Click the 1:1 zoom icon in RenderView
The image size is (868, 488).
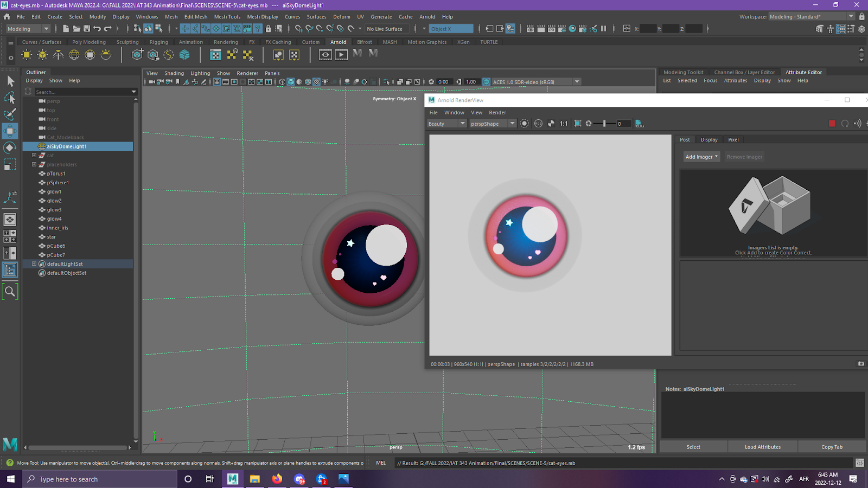(x=564, y=124)
